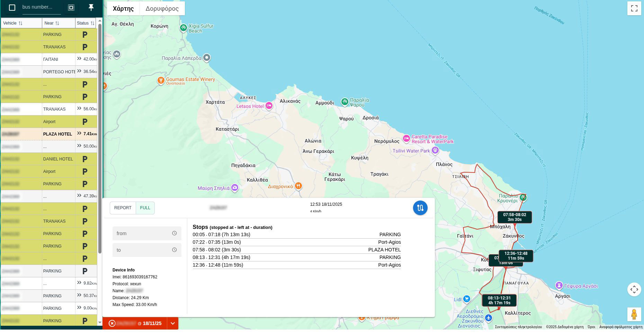The height and width of the screenshot is (333, 644).
Task: Click the Παραλία Ψαρού beach pin
Action: (x=345, y=102)
